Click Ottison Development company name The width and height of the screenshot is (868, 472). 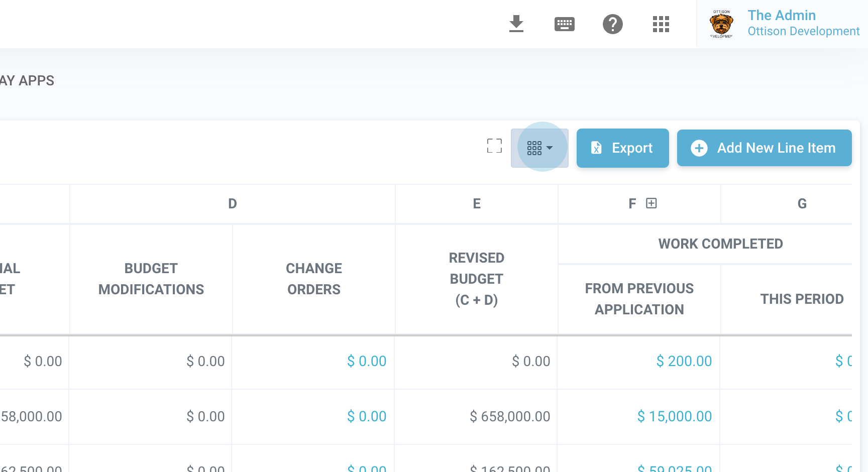coord(803,31)
